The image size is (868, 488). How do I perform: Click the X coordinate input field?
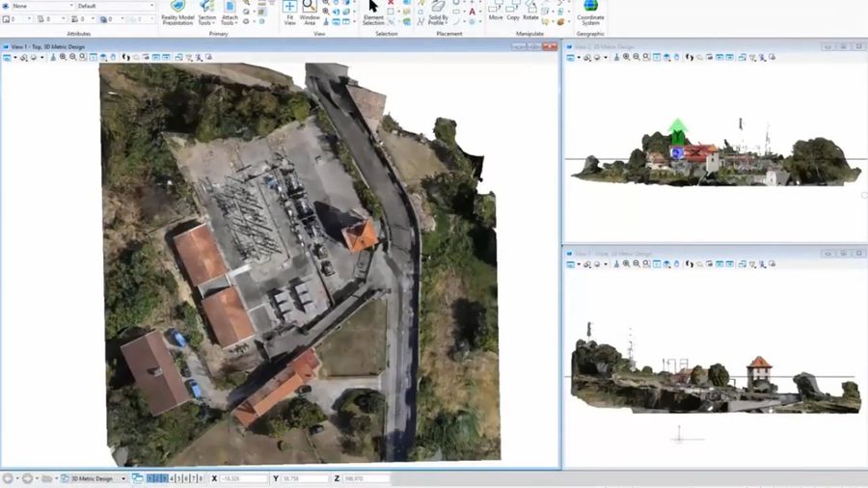tap(243, 478)
